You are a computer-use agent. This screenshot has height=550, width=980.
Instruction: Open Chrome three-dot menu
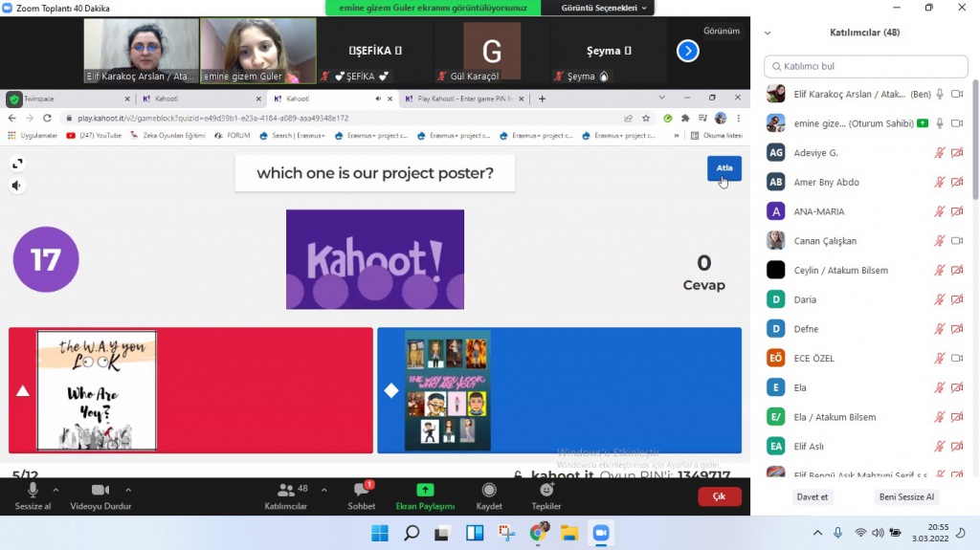[738, 118]
